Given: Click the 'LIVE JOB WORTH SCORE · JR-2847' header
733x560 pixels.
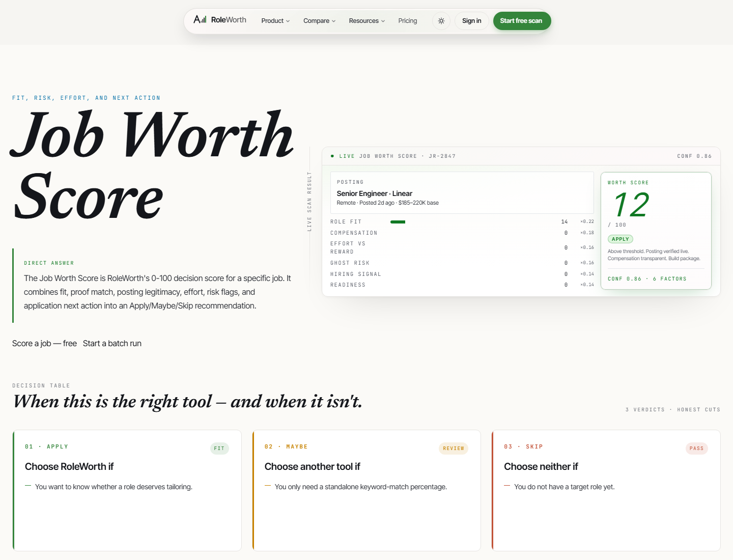Looking at the screenshot, I should tap(397, 156).
